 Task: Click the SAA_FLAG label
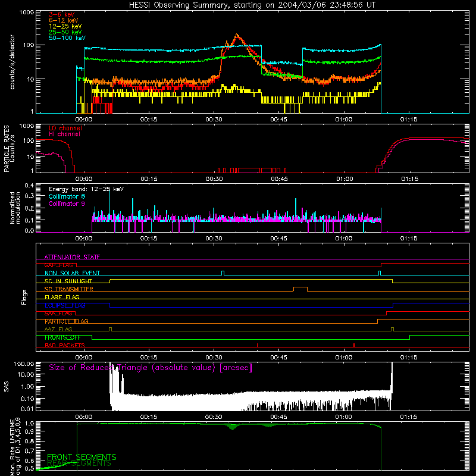tap(58, 314)
